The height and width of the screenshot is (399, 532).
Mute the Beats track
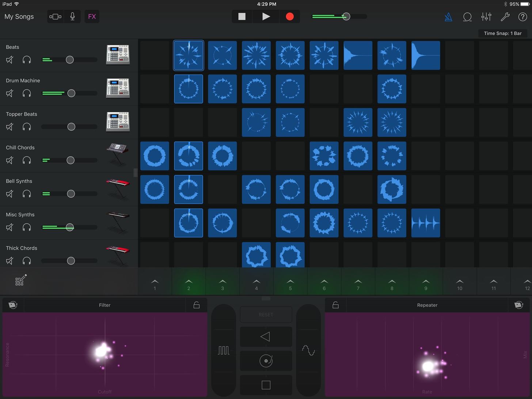tap(10, 60)
